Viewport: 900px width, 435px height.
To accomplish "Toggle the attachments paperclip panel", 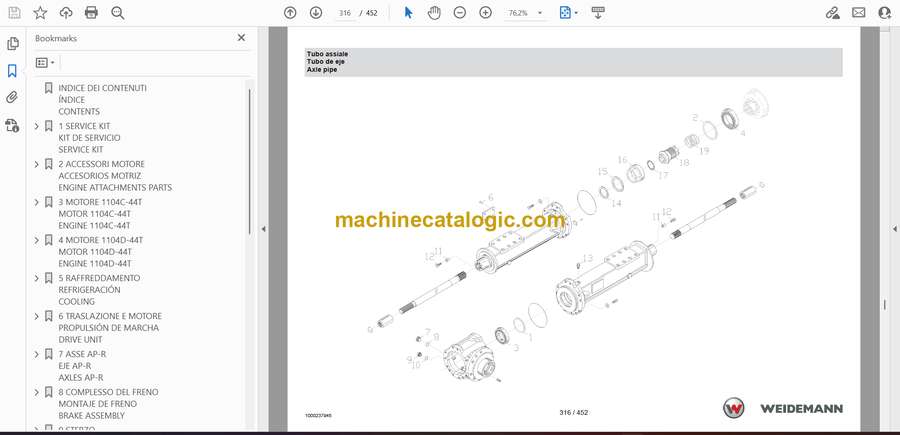I will 12,98.
